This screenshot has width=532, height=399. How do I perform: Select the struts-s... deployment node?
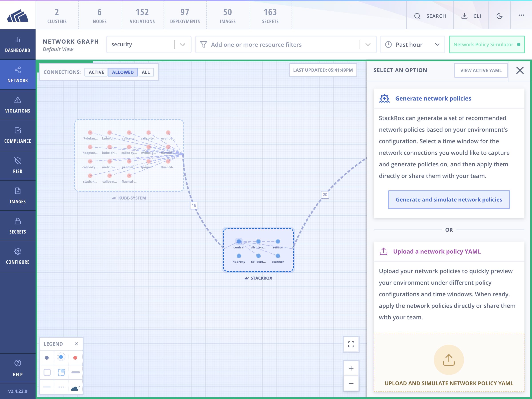point(258,241)
